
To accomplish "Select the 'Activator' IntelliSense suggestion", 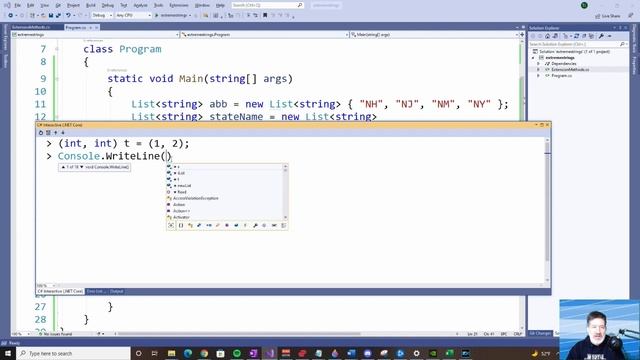I will pos(181,217).
